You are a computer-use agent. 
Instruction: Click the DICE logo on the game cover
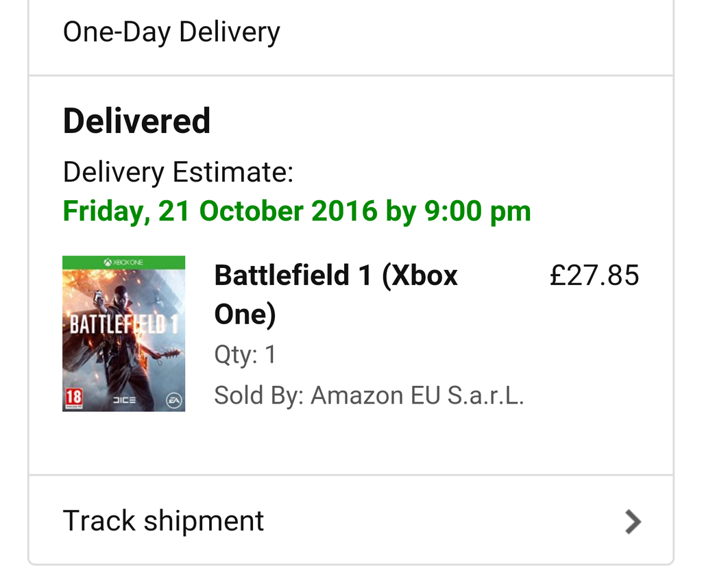124,400
